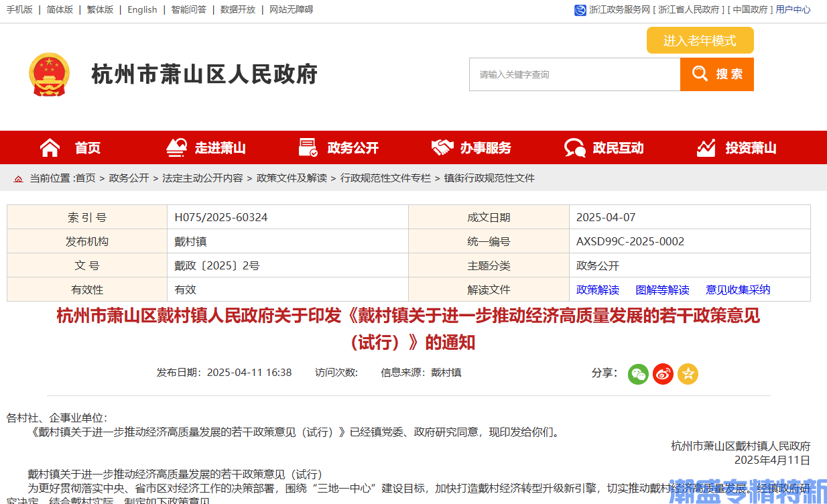Open the 网站无障碍 accessibility link

(291, 9)
